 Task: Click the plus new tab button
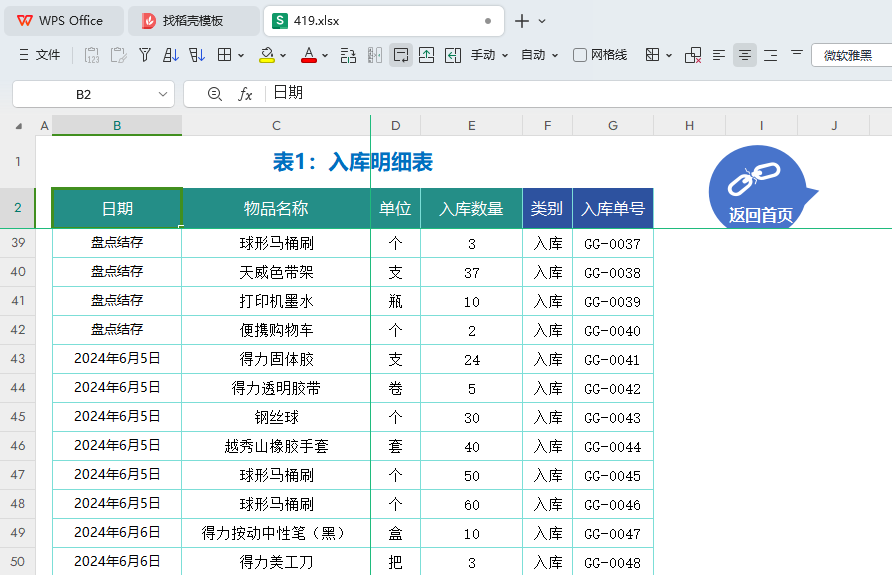(x=521, y=21)
